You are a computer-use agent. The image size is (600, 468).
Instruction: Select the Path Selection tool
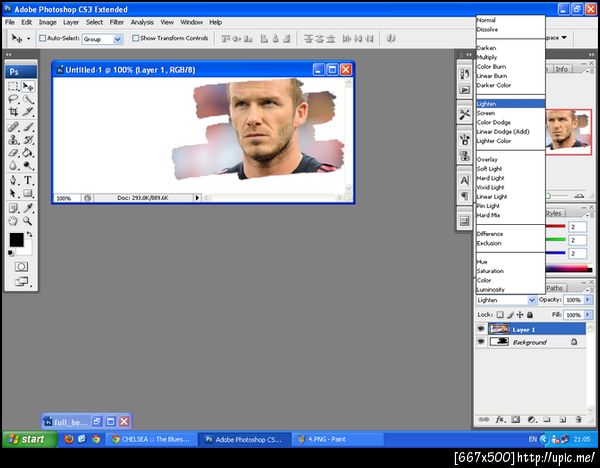(x=13, y=193)
